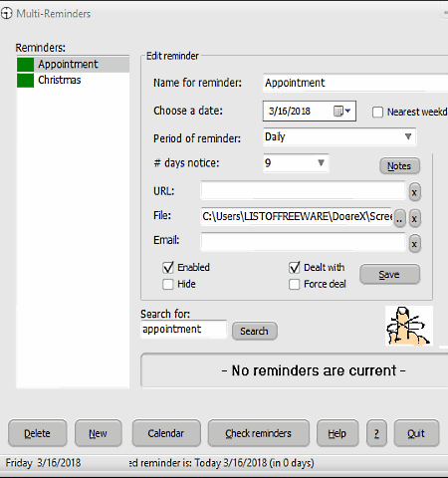Clear the Email field with its x button
The height and width of the screenshot is (478, 448).
pos(414,244)
